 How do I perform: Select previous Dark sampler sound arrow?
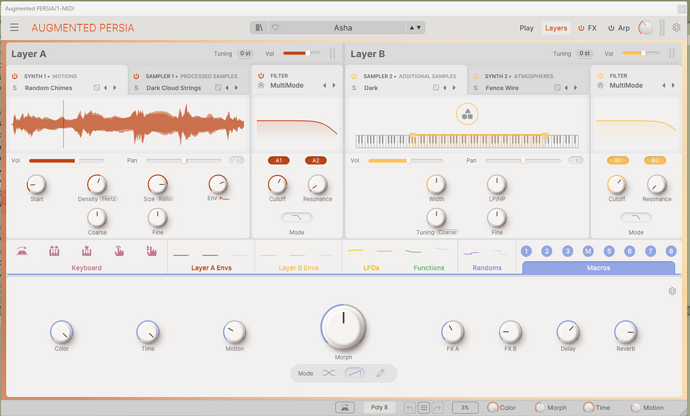click(445, 88)
